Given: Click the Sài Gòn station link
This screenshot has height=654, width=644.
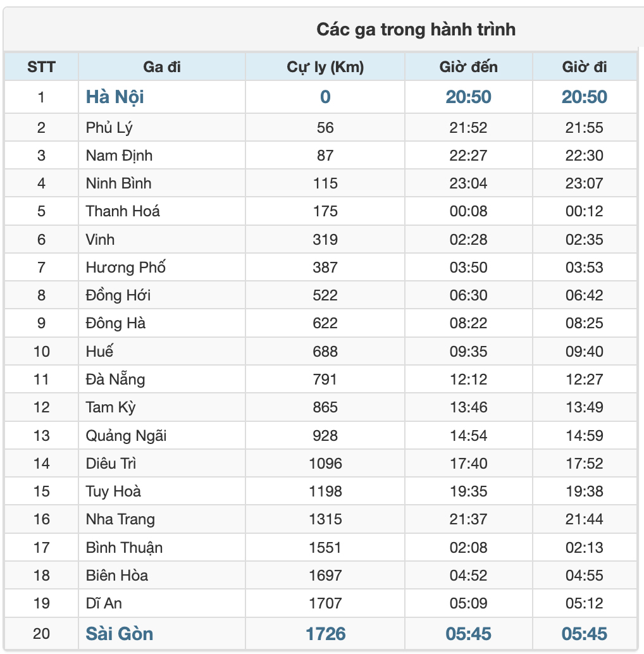Looking at the screenshot, I should (x=120, y=634).
